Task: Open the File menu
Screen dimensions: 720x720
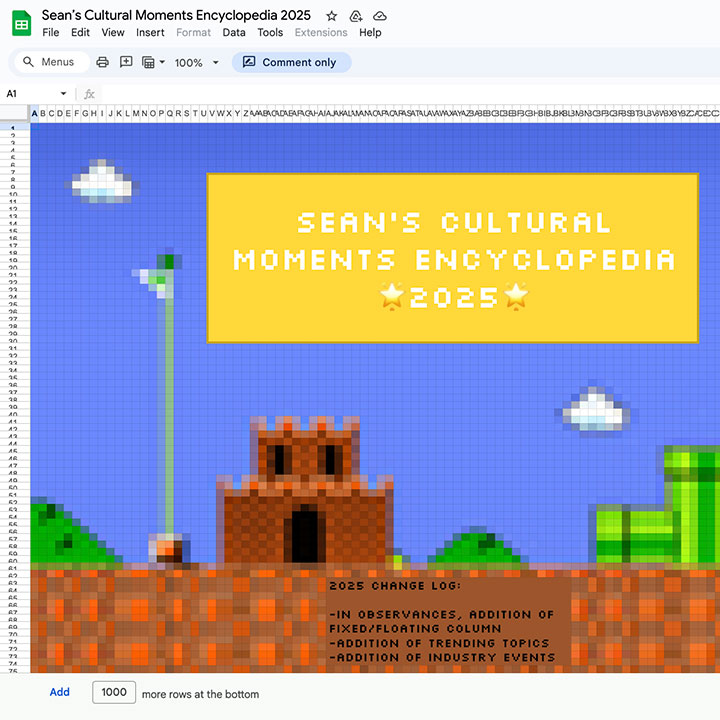Action: [x=51, y=33]
